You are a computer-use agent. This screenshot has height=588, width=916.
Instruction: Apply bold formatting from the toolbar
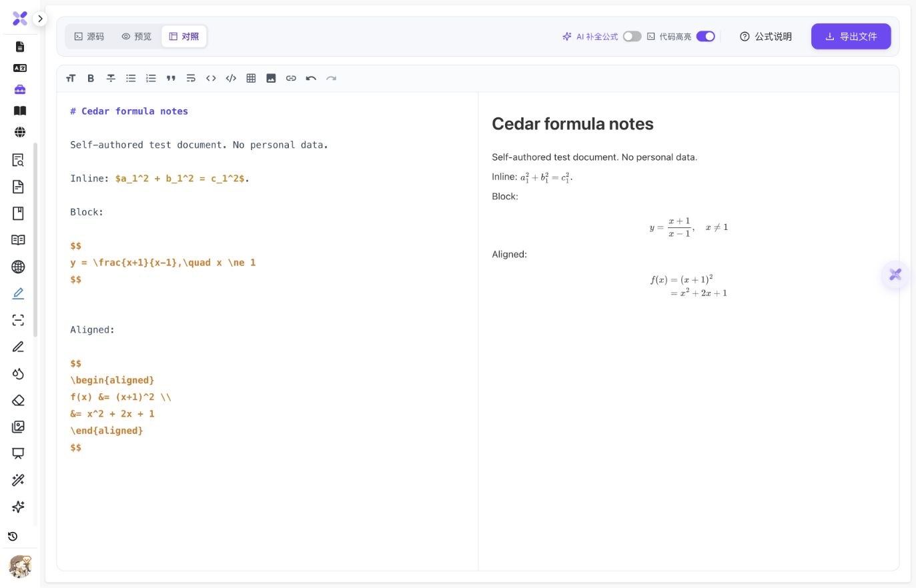(x=91, y=79)
